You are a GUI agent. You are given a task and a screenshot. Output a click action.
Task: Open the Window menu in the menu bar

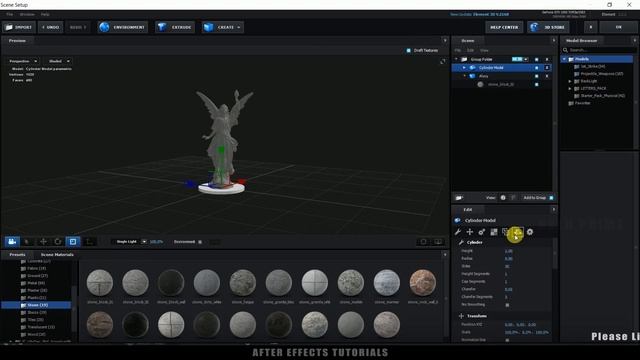pyautogui.click(x=27, y=14)
